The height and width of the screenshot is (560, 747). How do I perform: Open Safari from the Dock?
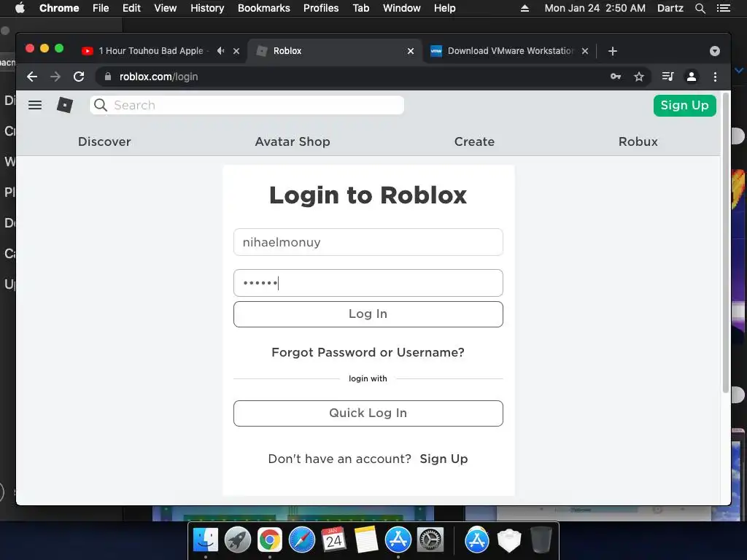(302, 540)
